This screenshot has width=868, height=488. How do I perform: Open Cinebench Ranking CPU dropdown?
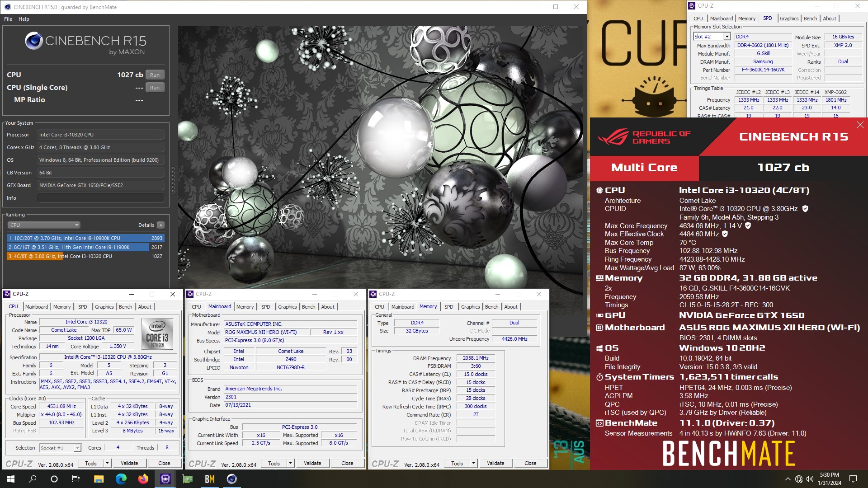click(x=44, y=225)
